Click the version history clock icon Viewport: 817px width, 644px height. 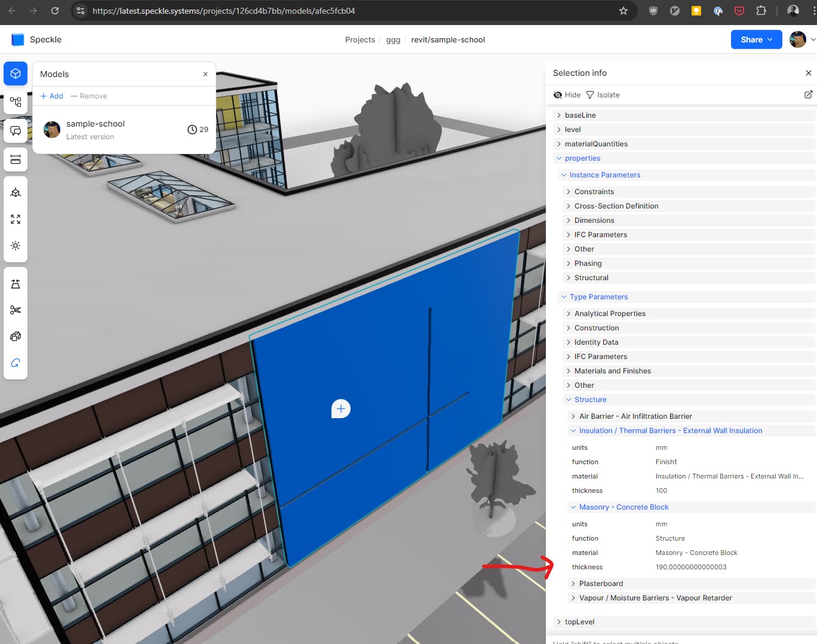click(192, 130)
